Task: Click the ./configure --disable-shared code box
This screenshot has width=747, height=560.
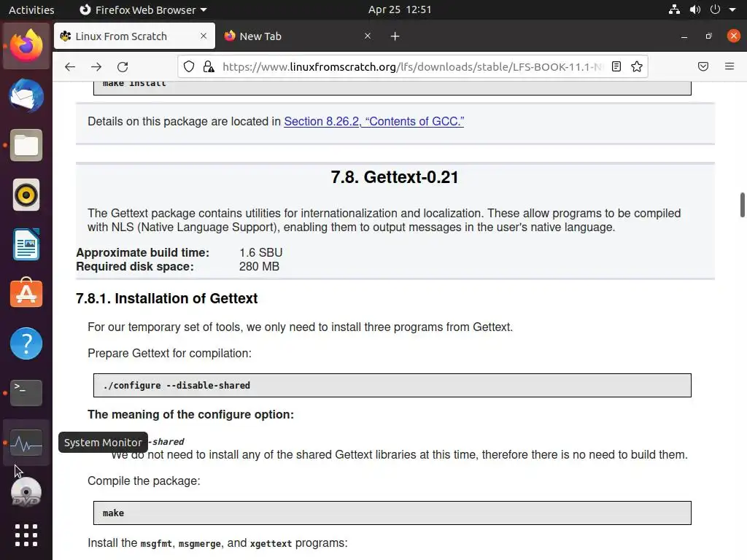Action: click(x=392, y=385)
